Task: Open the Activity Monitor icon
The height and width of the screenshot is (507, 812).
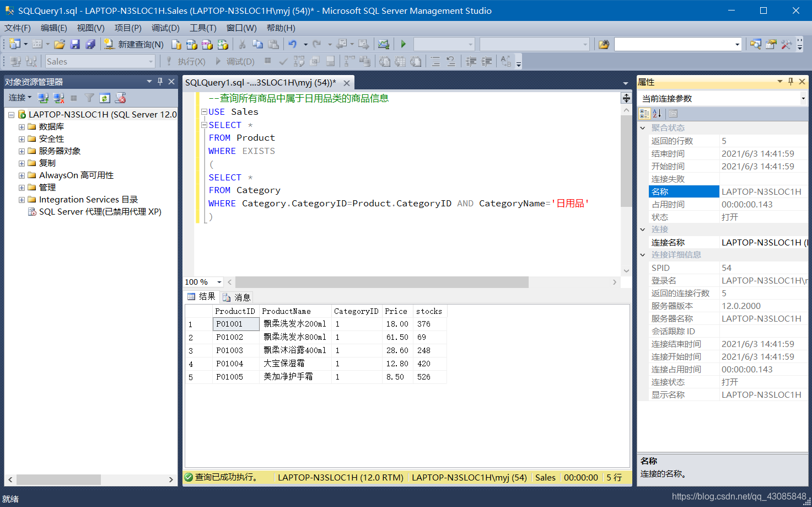Action: 384,44
